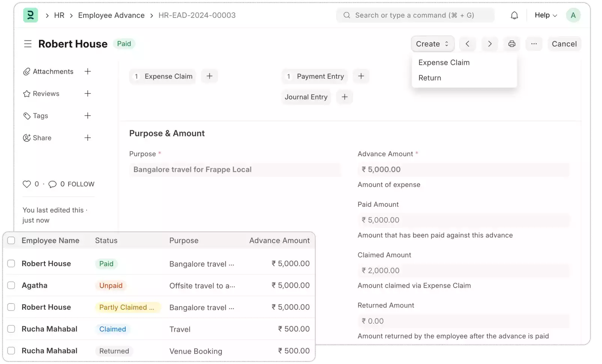Open the notifications bell

tap(514, 15)
